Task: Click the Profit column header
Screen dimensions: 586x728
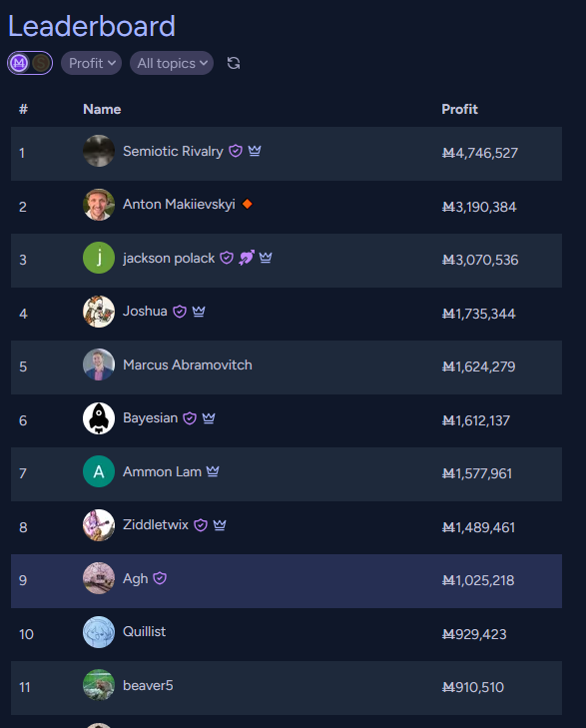Action: coord(459,109)
